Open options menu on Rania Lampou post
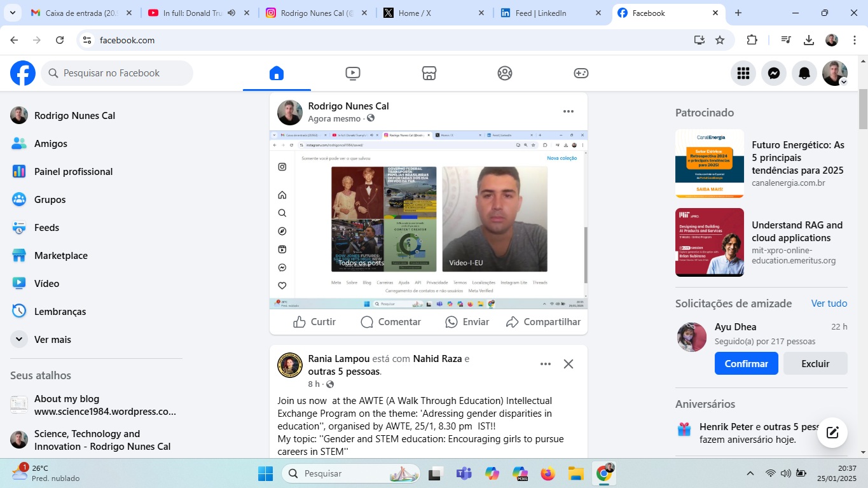The image size is (868, 488). pyautogui.click(x=546, y=364)
